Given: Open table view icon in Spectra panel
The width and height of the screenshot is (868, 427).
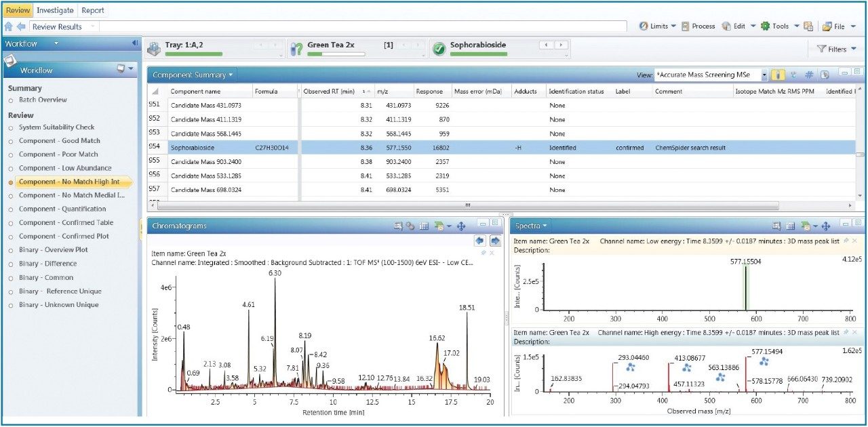Looking at the screenshot, I should point(792,226).
